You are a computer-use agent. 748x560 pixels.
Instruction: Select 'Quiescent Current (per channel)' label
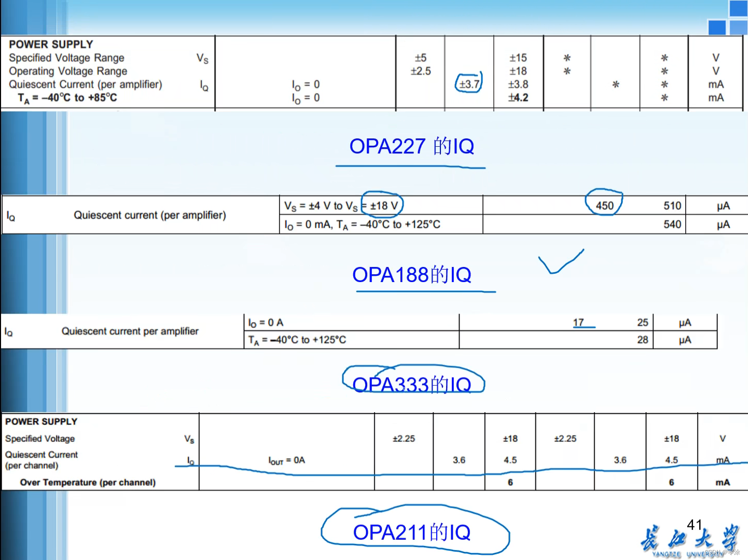(x=41, y=460)
